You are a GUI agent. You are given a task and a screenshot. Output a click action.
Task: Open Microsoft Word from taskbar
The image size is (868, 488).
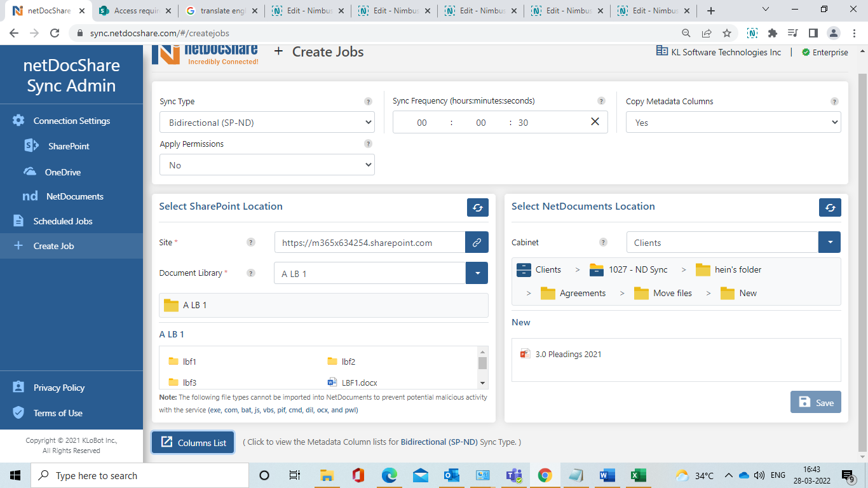coord(607,475)
